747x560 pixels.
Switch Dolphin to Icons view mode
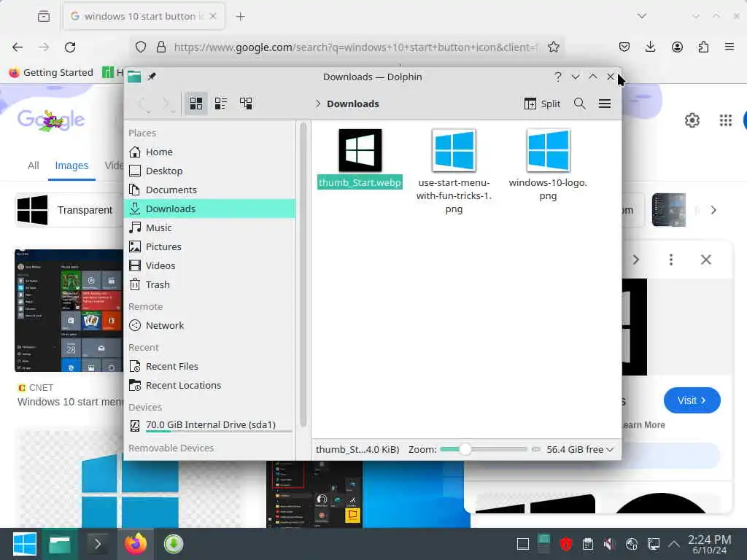pos(196,104)
